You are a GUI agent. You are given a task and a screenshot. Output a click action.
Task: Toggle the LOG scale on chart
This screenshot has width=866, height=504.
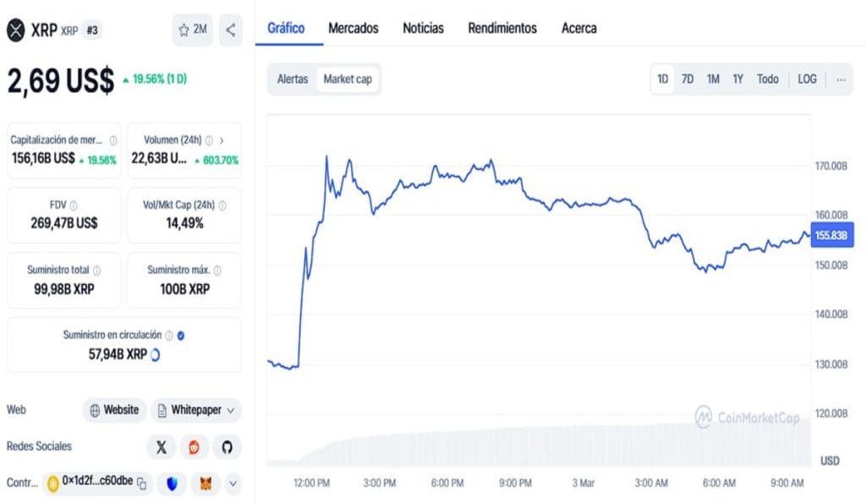coord(807,79)
